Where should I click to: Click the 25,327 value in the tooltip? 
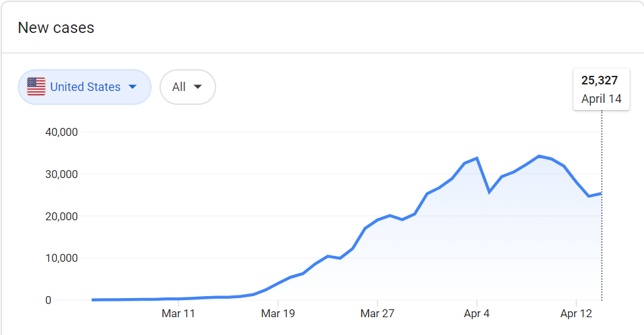coord(599,80)
